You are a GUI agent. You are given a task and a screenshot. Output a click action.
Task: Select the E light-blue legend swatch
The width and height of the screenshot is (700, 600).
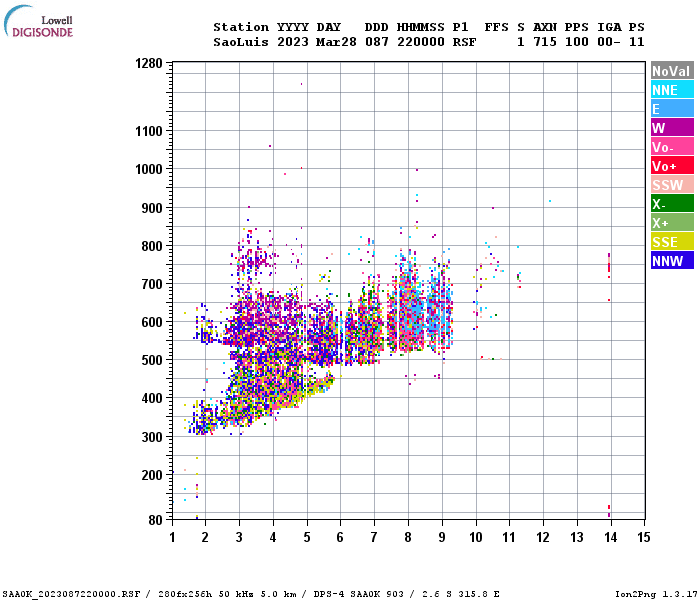point(672,108)
